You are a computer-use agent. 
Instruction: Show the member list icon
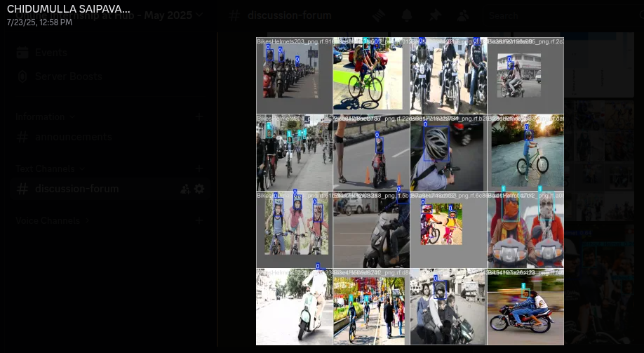tap(462, 15)
